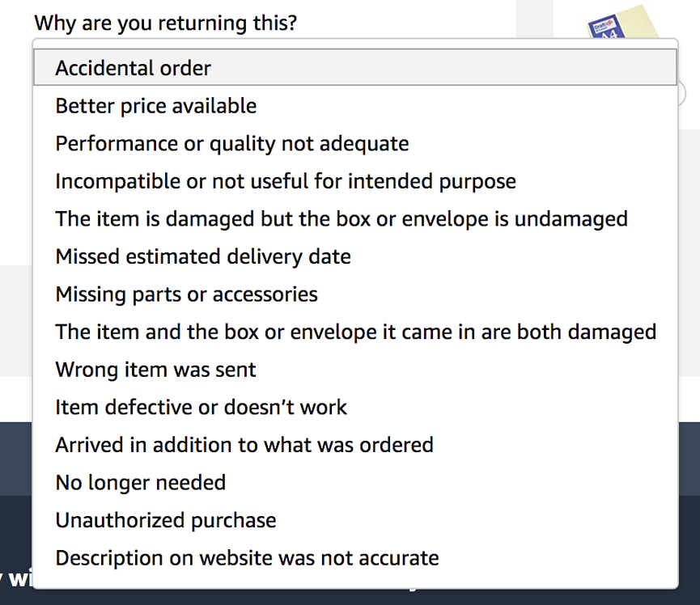Choose 'Wrong item was sent' reason
The width and height of the screenshot is (700, 605).
tap(154, 370)
